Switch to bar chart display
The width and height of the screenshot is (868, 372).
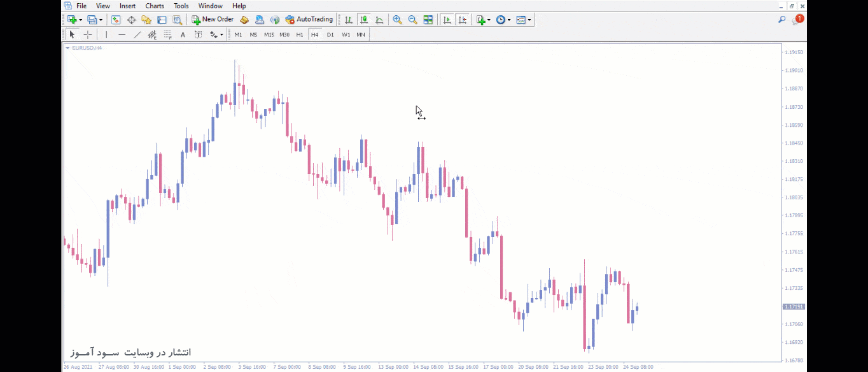pyautogui.click(x=349, y=20)
